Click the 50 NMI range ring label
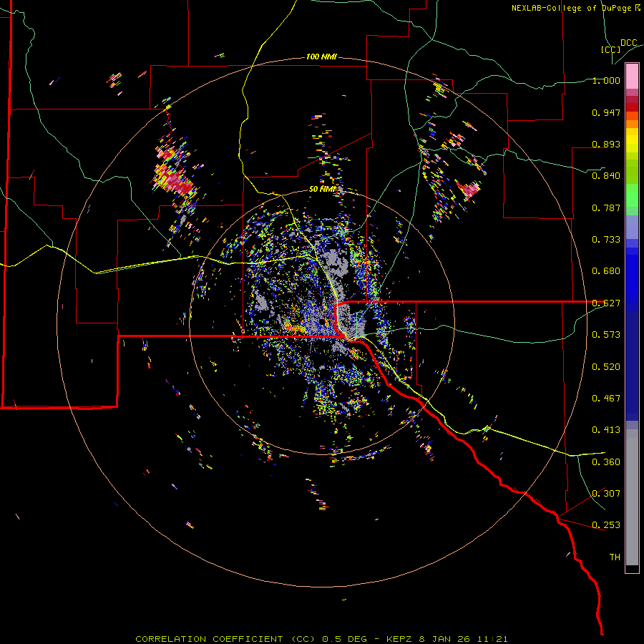The image size is (644, 644). pos(322,189)
